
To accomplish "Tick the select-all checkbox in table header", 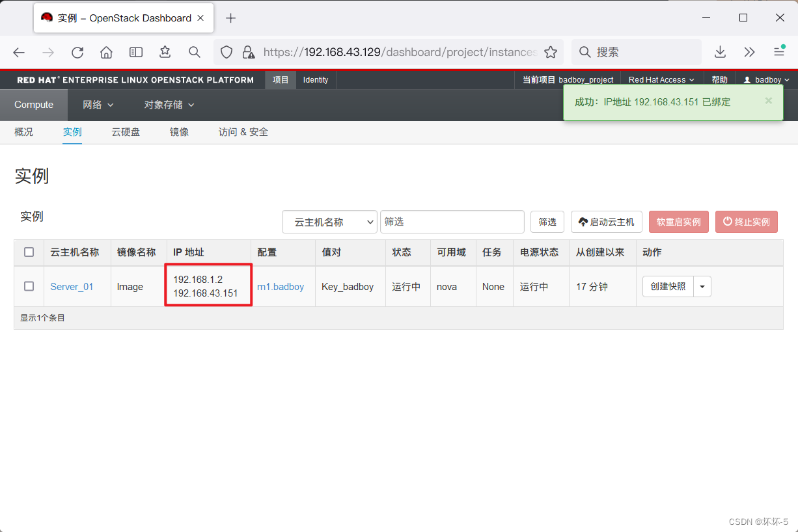I will 29,252.
